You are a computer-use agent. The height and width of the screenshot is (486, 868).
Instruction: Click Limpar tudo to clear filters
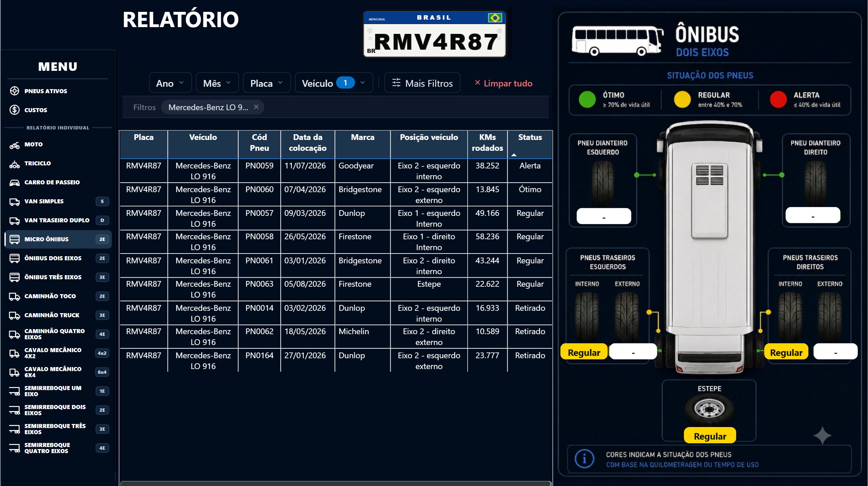coord(504,83)
